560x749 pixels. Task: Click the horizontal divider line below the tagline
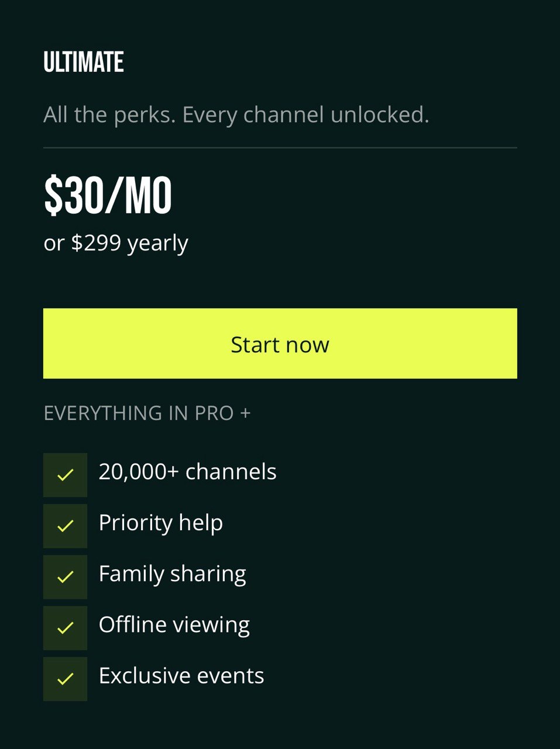pos(280,148)
